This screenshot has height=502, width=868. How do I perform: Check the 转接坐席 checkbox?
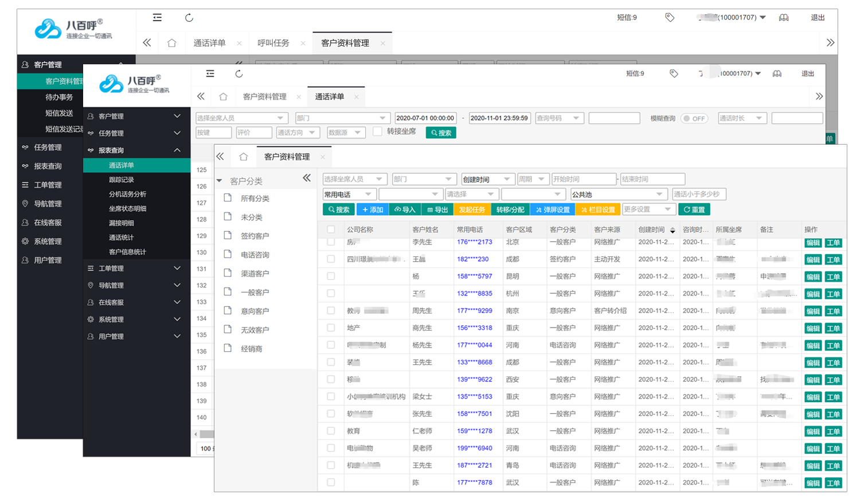pyautogui.click(x=377, y=131)
